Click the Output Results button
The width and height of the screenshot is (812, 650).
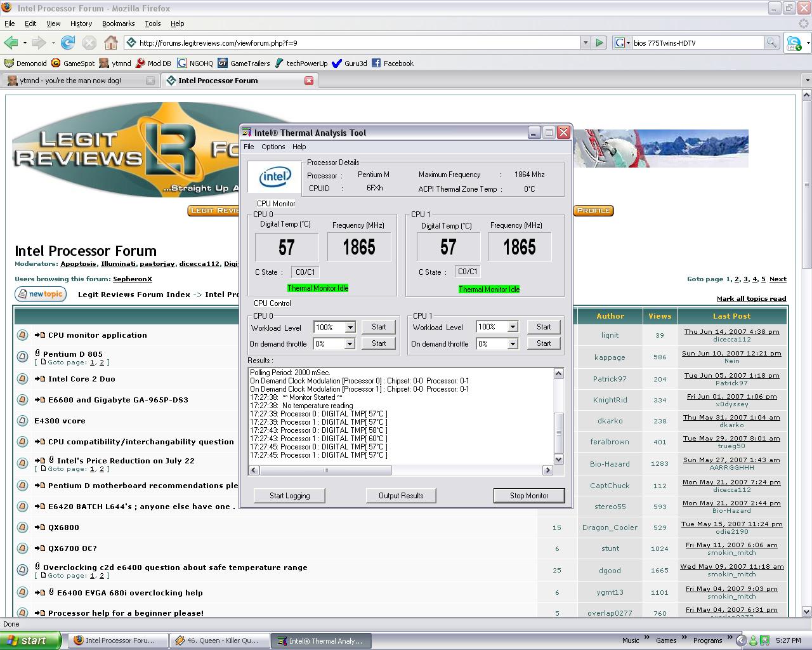401,496
